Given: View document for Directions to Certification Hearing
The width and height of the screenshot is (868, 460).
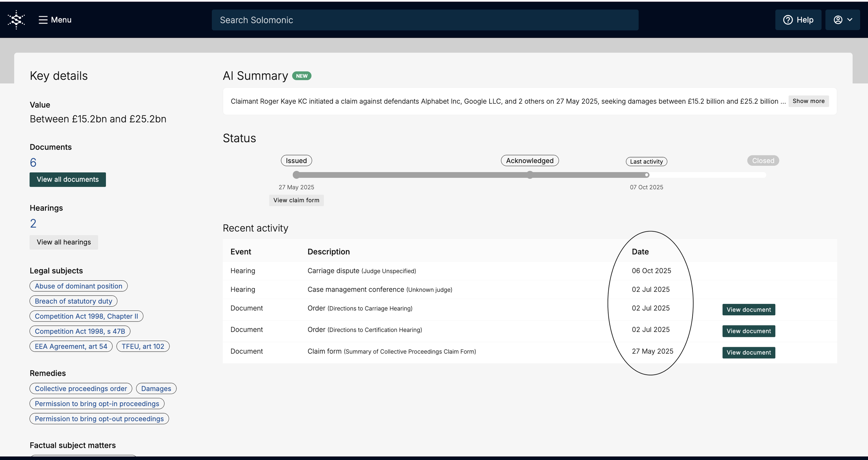Looking at the screenshot, I should (748, 331).
